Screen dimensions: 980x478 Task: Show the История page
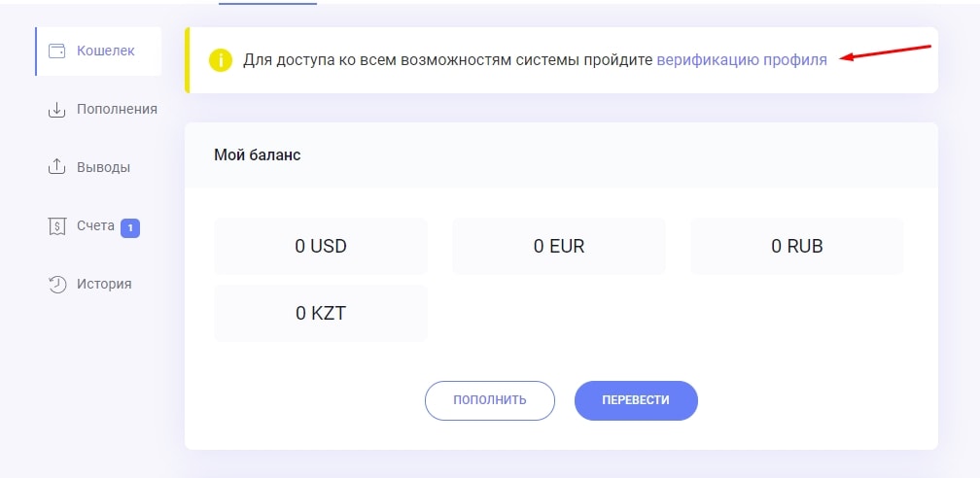click(x=104, y=285)
